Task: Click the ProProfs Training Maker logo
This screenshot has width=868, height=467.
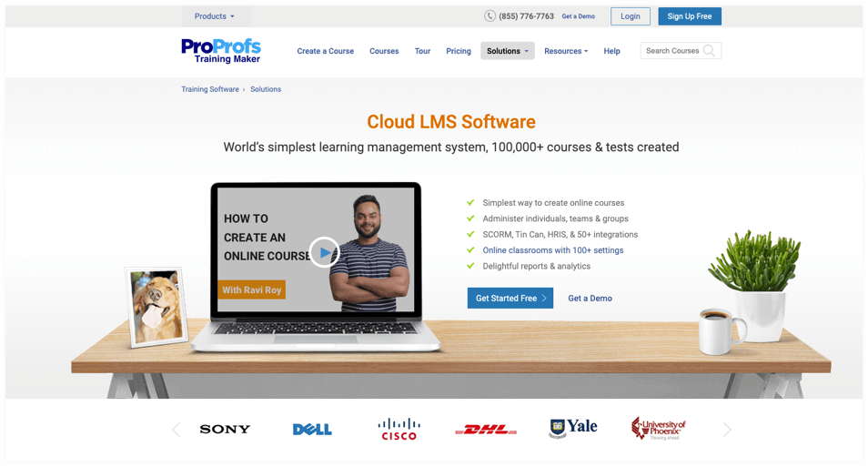Action: point(221,51)
